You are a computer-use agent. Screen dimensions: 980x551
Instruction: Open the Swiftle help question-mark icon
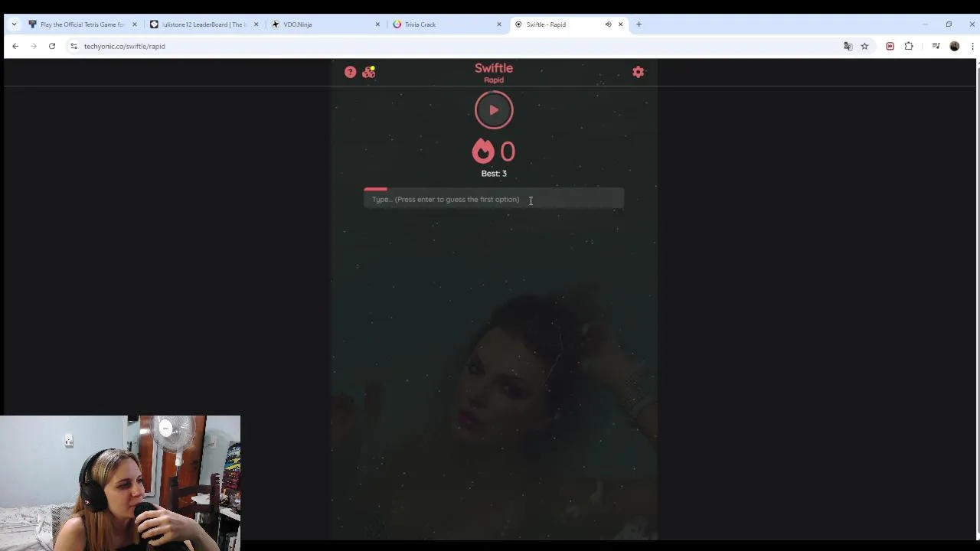tap(350, 72)
